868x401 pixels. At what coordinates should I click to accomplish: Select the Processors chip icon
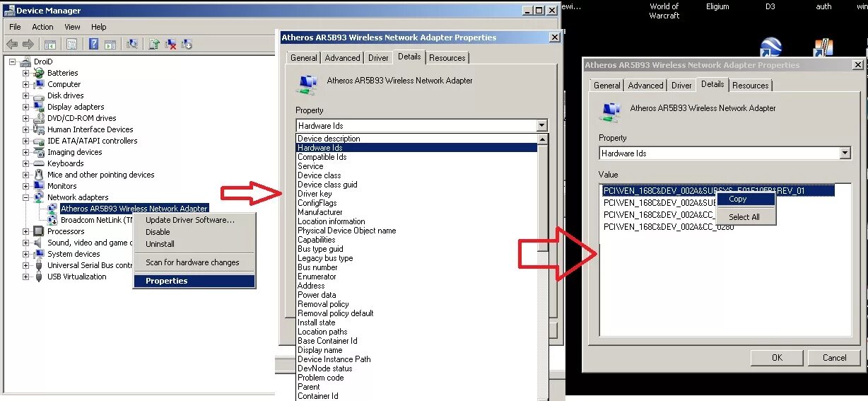[x=40, y=231]
